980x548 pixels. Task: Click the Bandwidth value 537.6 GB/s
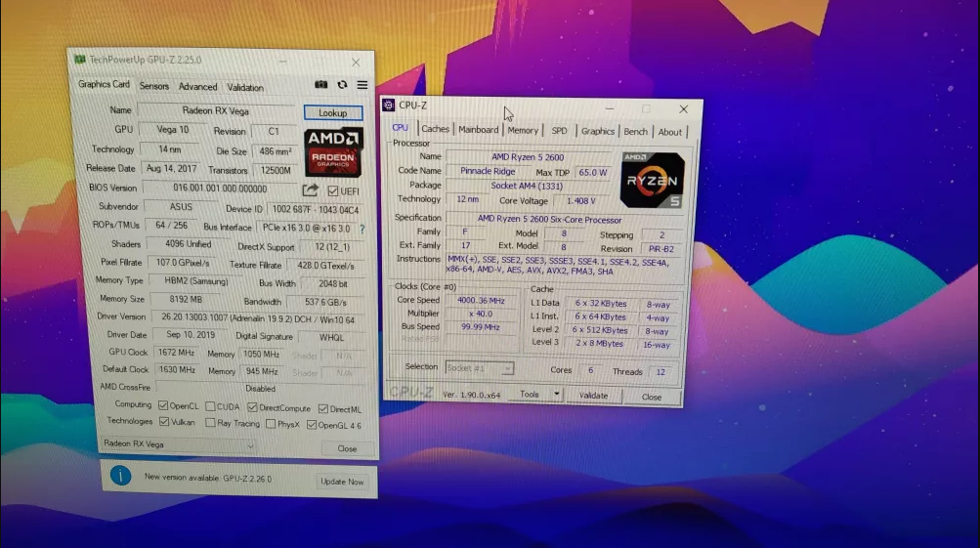click(325, 302)
